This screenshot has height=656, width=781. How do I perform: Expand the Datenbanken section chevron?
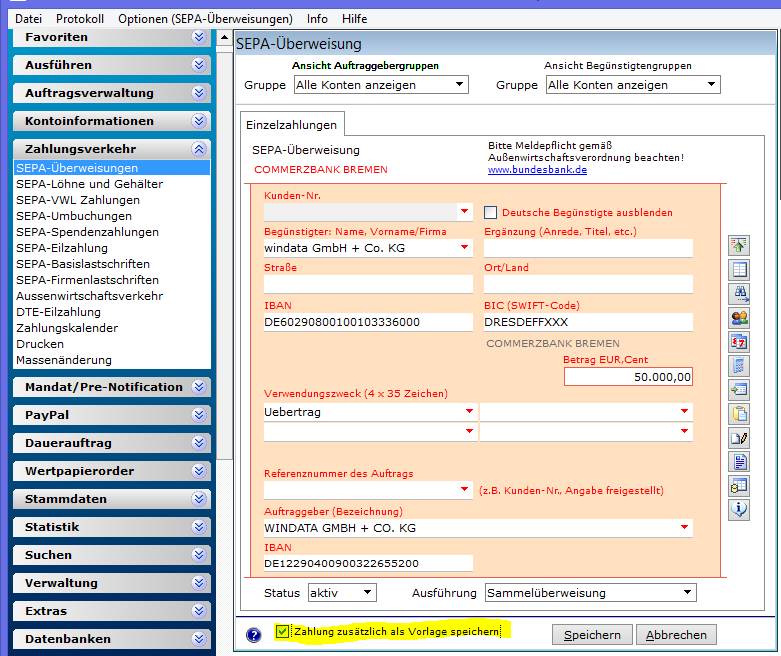[199, 638]
